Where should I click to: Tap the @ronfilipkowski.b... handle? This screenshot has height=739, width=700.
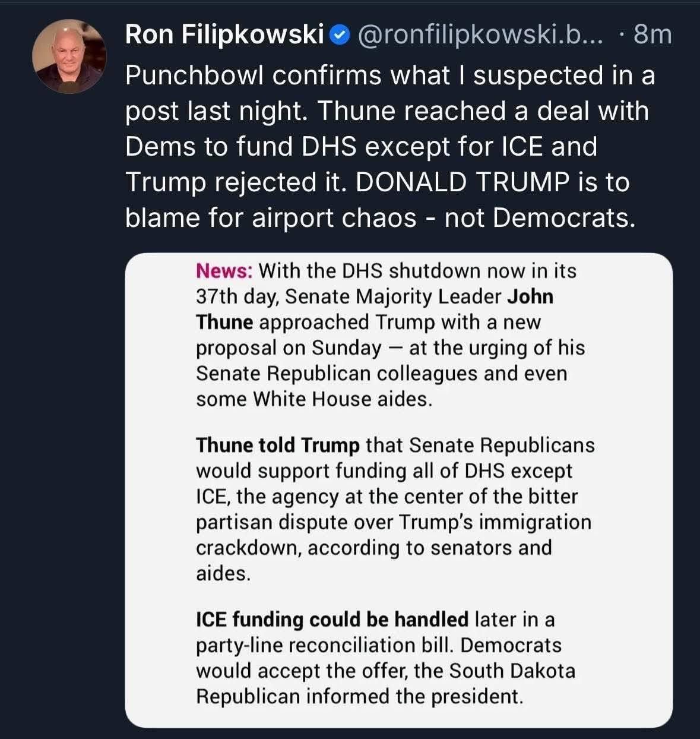(x=479, y=36)
